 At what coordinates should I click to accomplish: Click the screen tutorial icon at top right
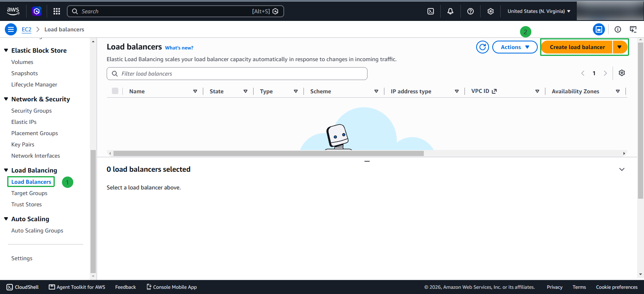633,29
